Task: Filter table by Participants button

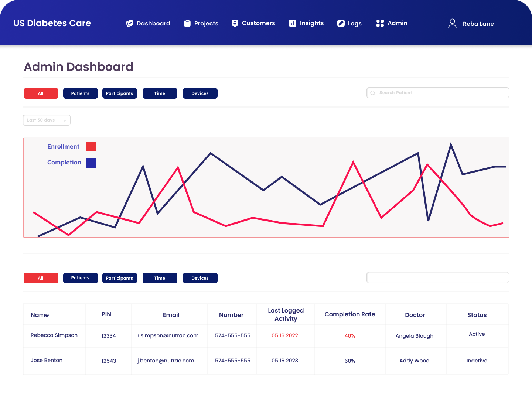Action: click(120, 278)
